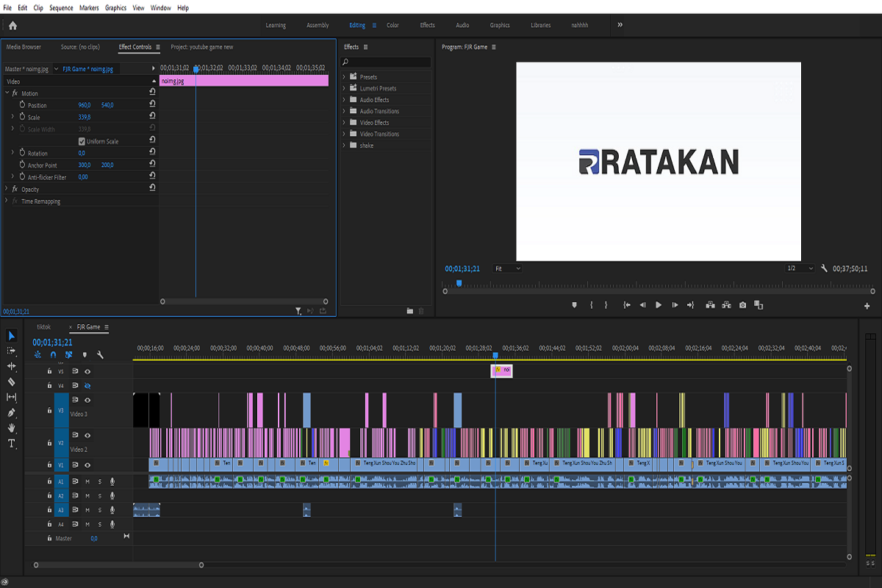882x588 pixels.
Task: Click the Program Monitor playhead marker
Action: [459, 283]
